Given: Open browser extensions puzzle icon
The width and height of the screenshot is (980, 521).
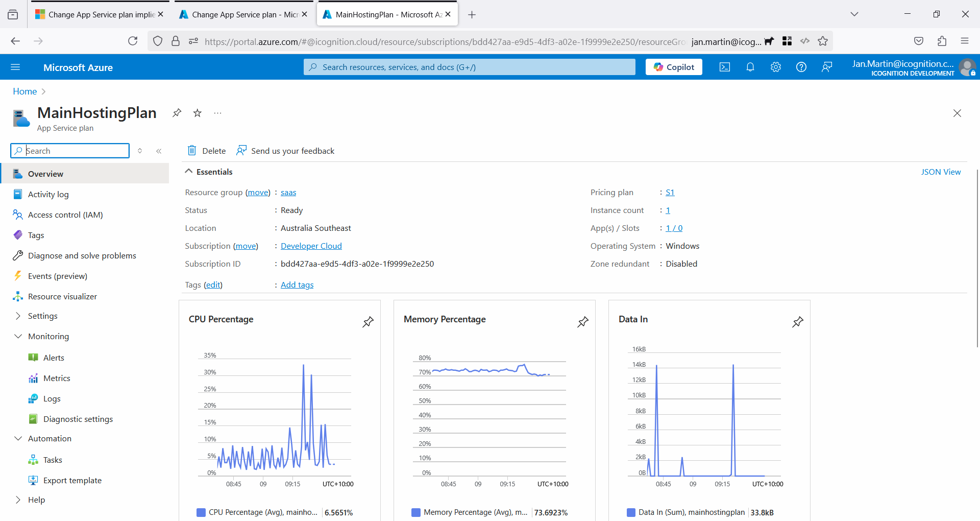Looking at the screenshot, I should point(942,41).
